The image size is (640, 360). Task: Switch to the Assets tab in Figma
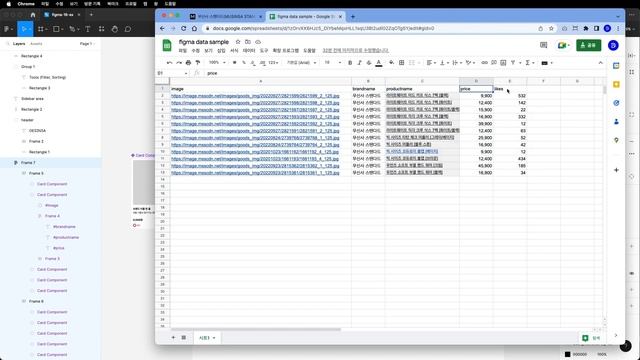[x=36, y=44]
